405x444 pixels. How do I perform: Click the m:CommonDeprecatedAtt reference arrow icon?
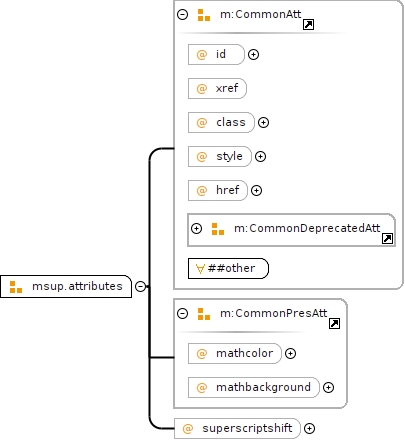[x=387, y=238]
